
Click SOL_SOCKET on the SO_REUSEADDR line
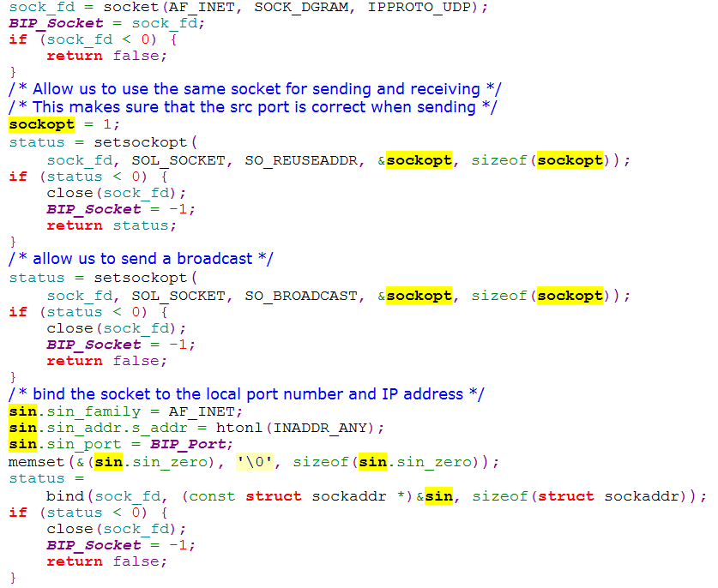click(x=178, y=160)
